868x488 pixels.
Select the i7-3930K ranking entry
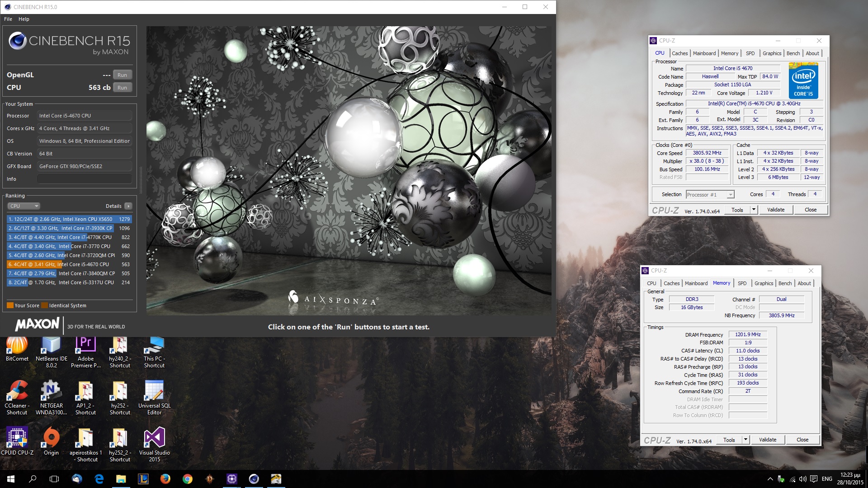pyautogui.click(x=69, y=228)
